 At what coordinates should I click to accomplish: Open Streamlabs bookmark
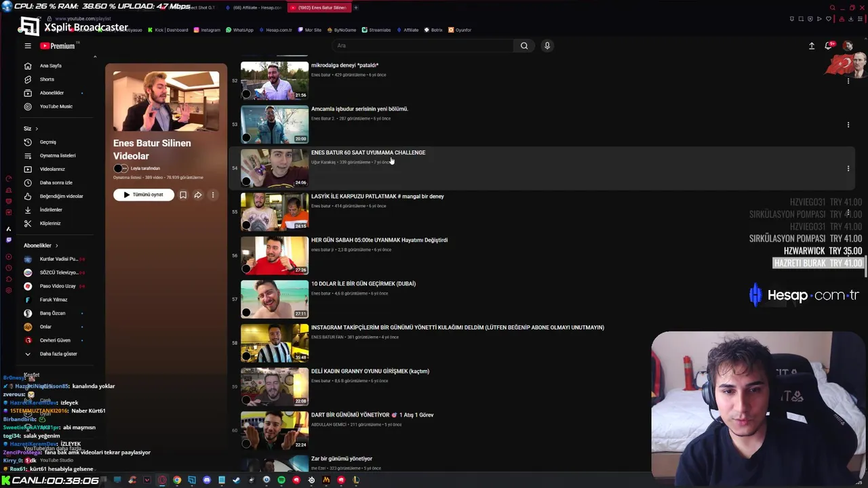point(376,30)
